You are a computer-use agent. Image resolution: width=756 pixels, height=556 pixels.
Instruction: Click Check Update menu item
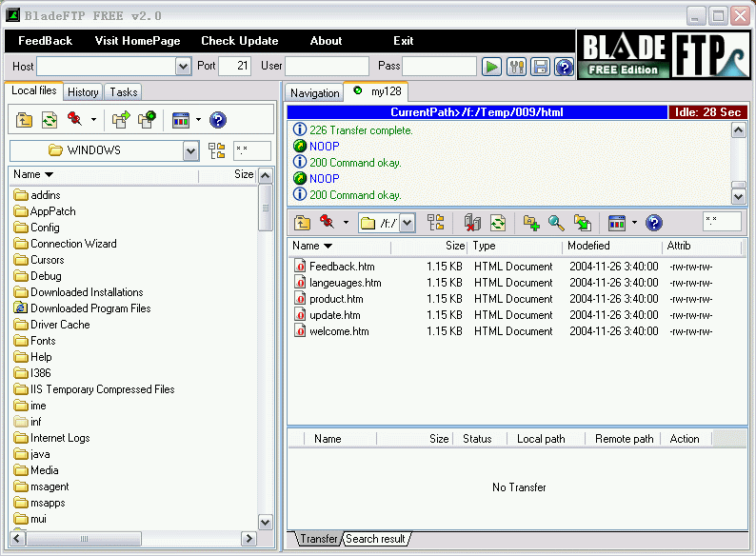[x=240, y=41]
